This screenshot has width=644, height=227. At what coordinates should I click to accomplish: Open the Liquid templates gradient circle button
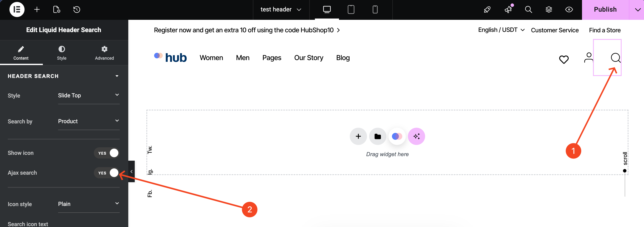397,136
